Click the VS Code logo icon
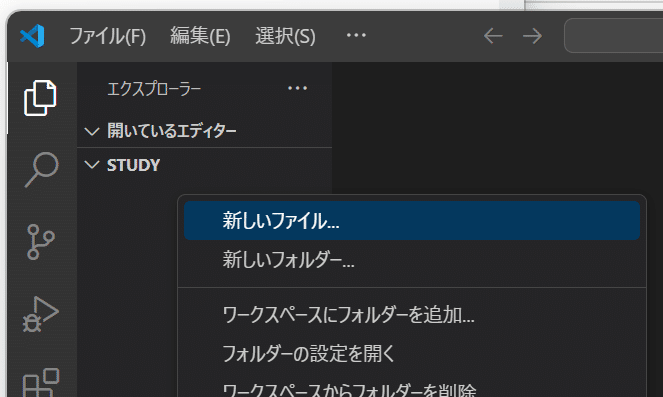This screenshot has height=397, width=663. click(32, 36)
